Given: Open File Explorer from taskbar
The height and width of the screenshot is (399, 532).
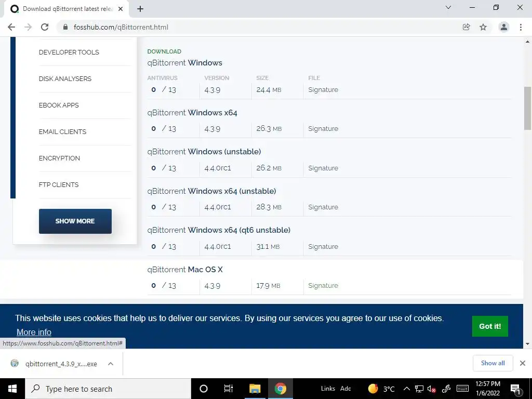Looking at the screenshot, I should click(255, 389).
